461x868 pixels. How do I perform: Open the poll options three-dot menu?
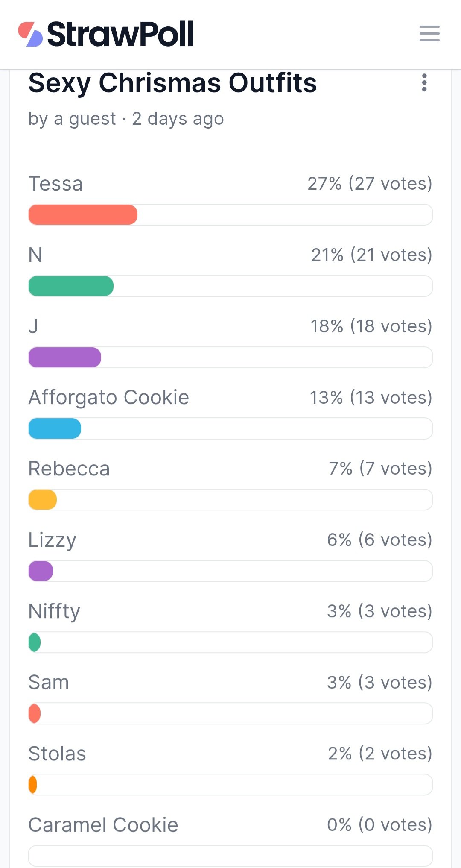click(x=424, y=82)
